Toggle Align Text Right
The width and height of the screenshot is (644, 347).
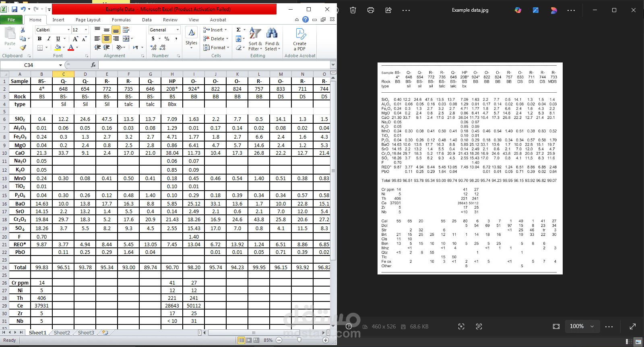pos(116,39)
